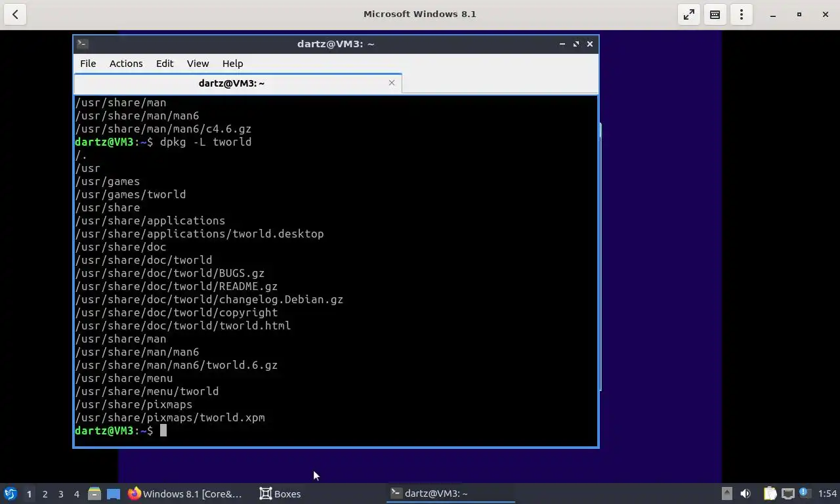Open the Edit menu
Image resolution: width=840 pixels, height=504 pixels.
pos(165,64)
